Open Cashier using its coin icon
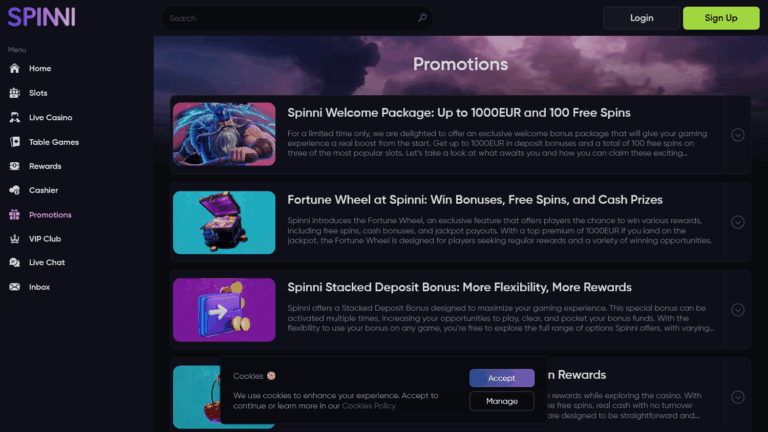This screenshot has height=432, width=768. point(15,190)
